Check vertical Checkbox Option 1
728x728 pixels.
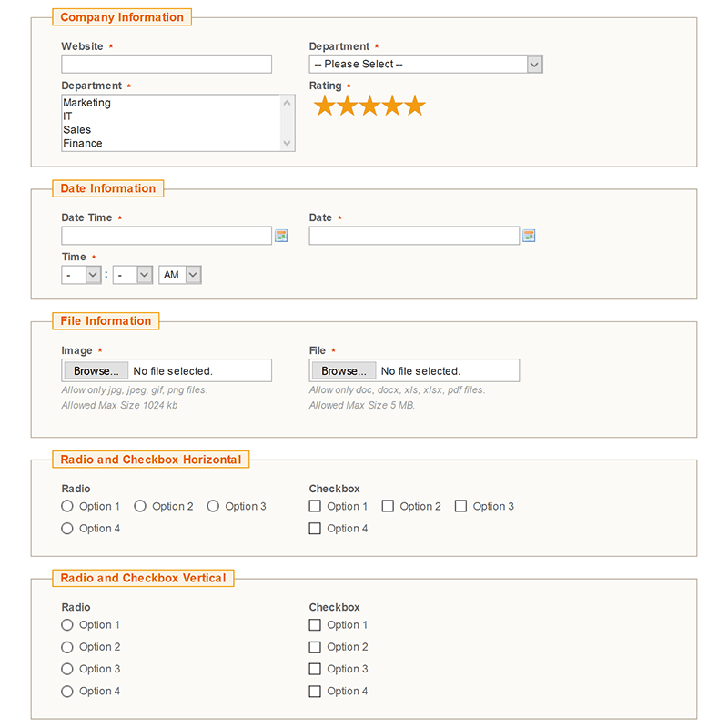point(315,625)
